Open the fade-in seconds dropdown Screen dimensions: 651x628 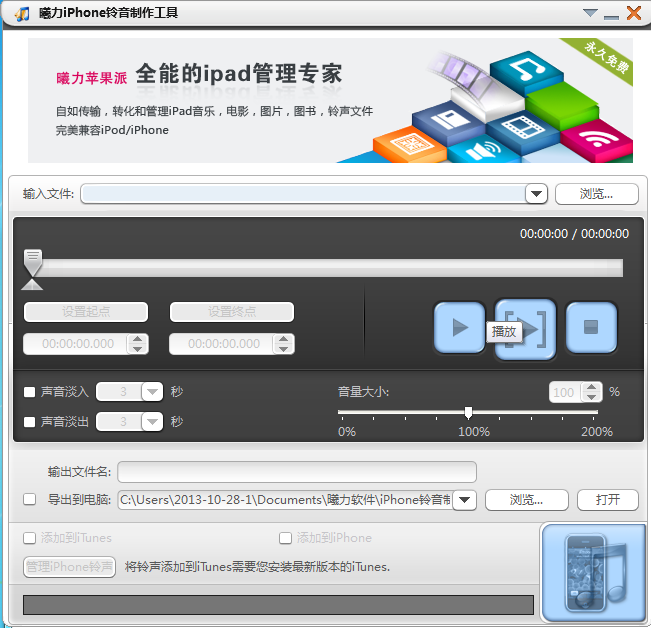point(152,392)
